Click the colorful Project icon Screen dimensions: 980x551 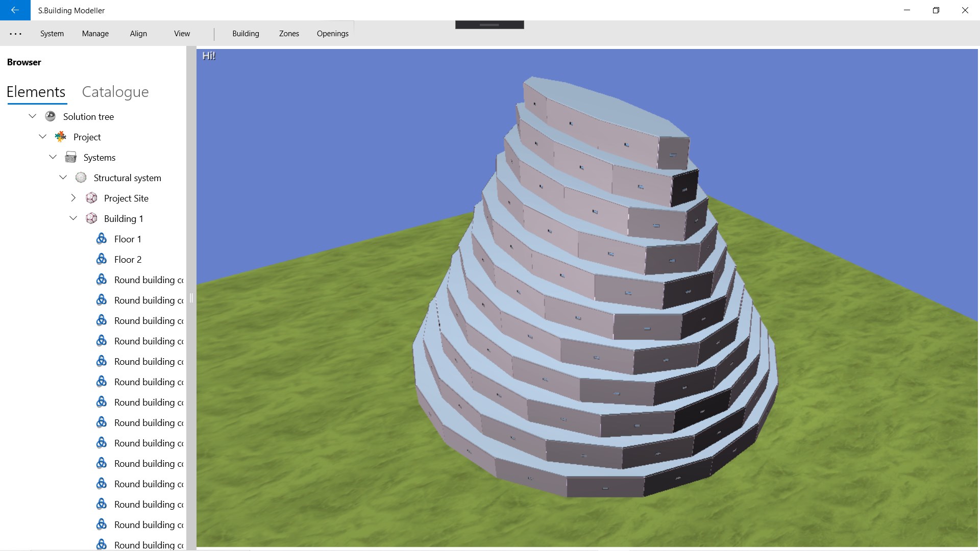(x=61, y=137)
